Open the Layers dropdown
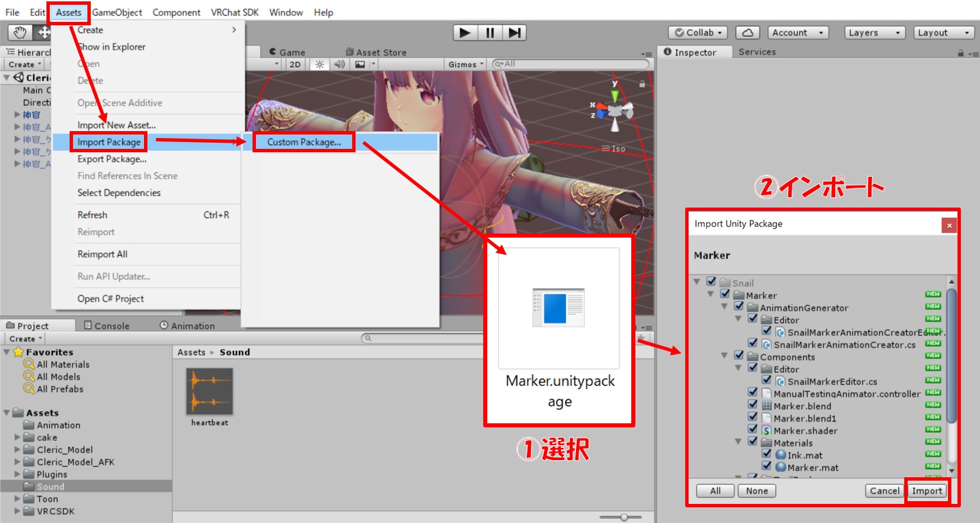Image resolution: width=980 pixels, height=523 pixels. 874,33
